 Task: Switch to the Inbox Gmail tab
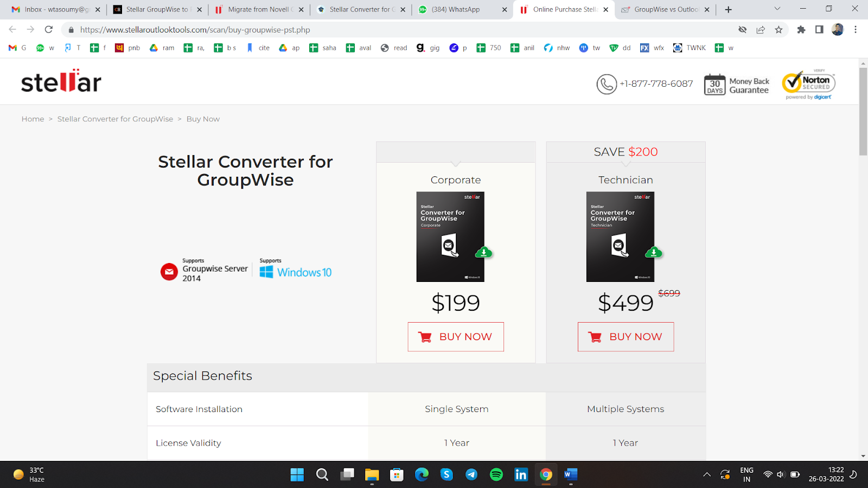(x=56, y=9)
